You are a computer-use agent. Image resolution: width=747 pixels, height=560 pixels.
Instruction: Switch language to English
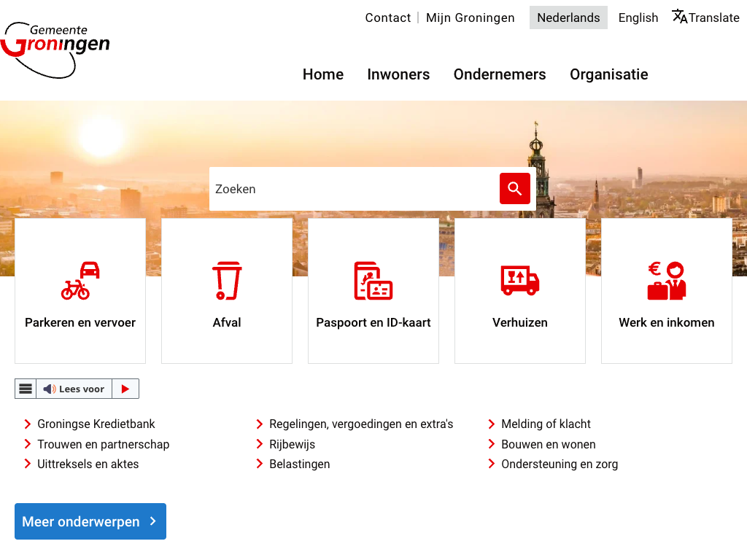(638, 17)
